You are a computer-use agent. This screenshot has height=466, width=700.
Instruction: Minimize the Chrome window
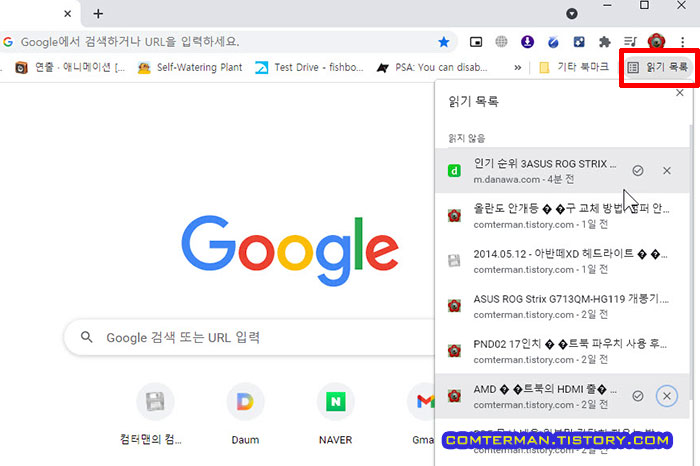(x=607, y=6)
